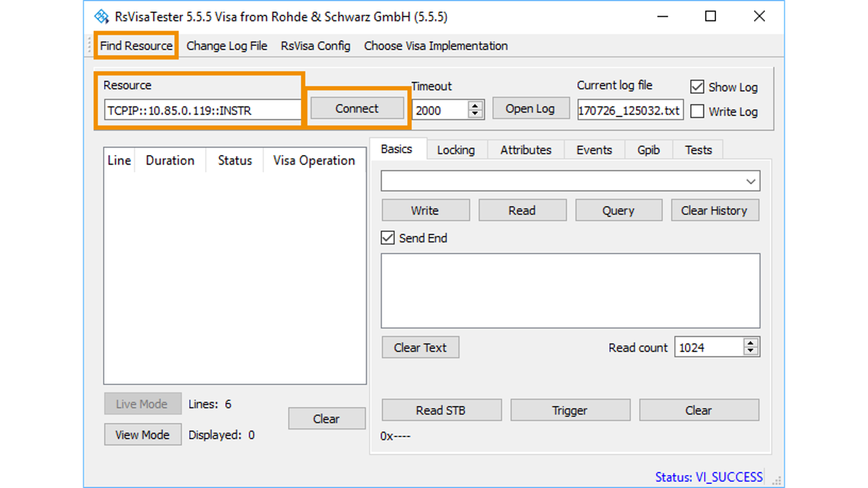Open RsVisa Config menu item
This screenshot has width=868, height=488.
[316, 46]
